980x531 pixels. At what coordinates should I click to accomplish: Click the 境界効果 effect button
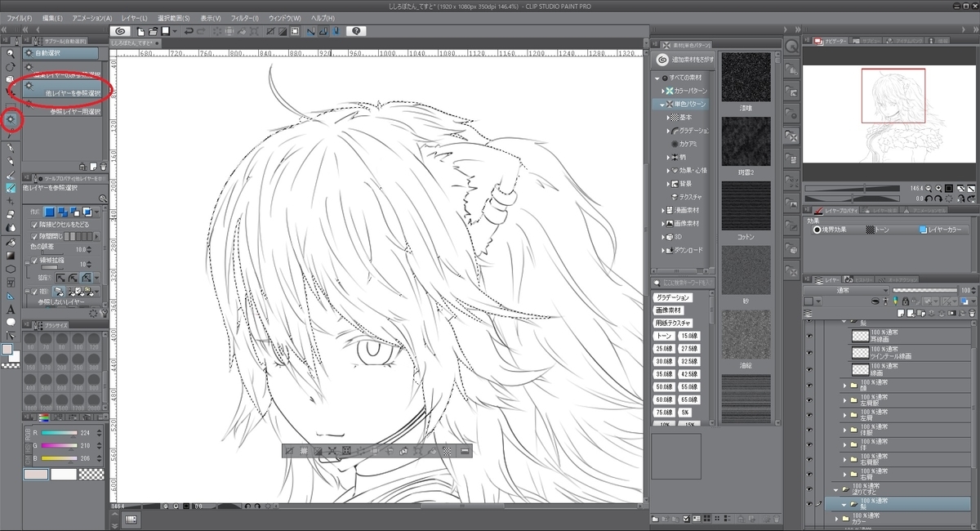tap(831, 230)
